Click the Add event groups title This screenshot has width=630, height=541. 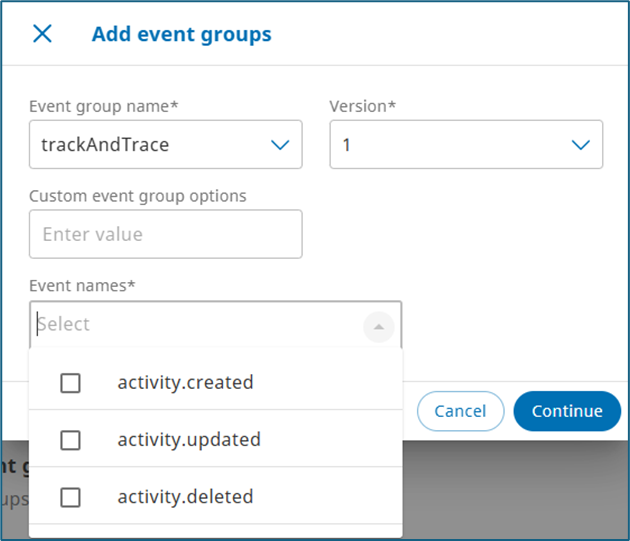[181, 34]
